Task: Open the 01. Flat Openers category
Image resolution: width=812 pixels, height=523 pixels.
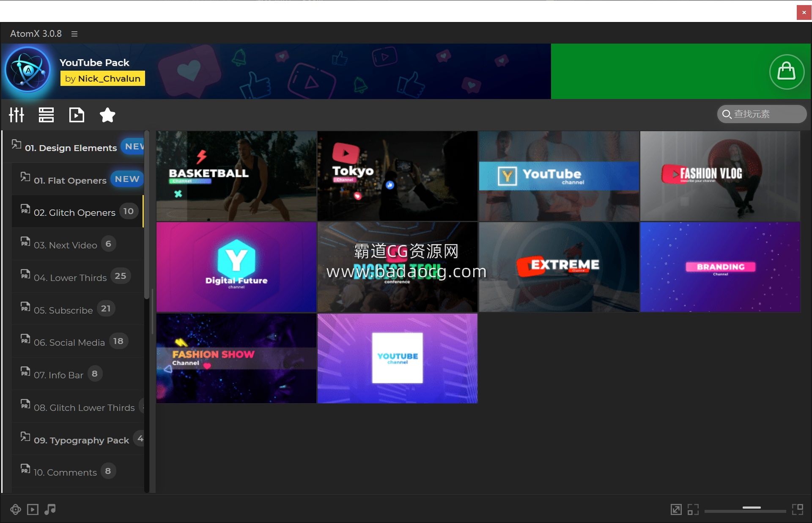Action: (78, 179)
